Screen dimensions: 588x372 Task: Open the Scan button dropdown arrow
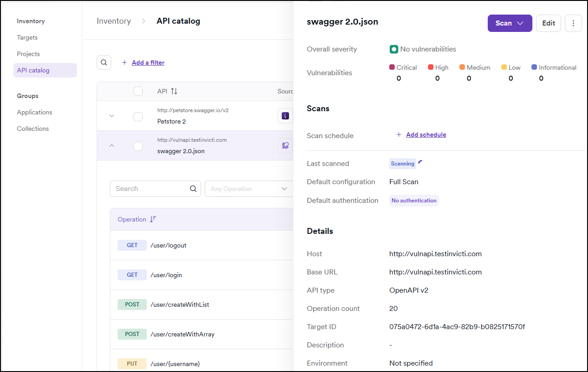520,23
